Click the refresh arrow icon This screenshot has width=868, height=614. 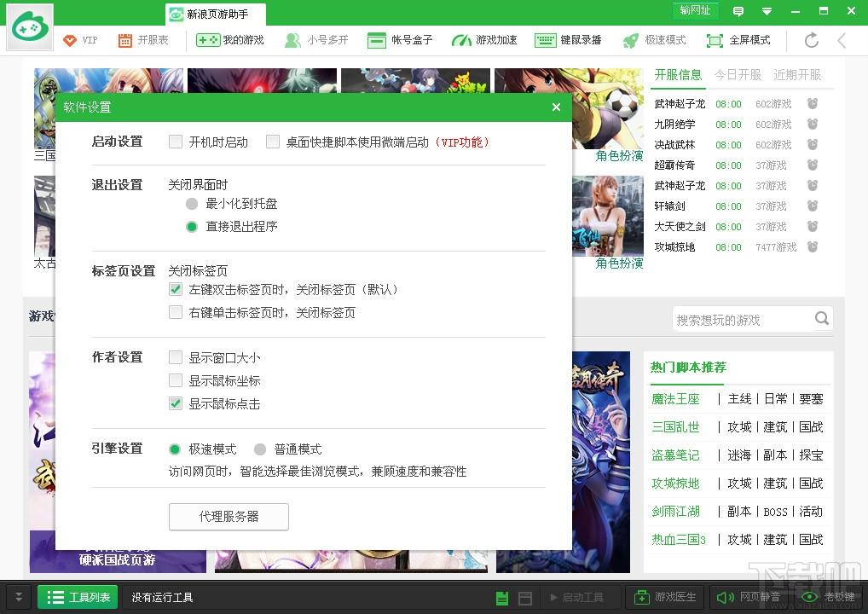[x=812, y=40]
